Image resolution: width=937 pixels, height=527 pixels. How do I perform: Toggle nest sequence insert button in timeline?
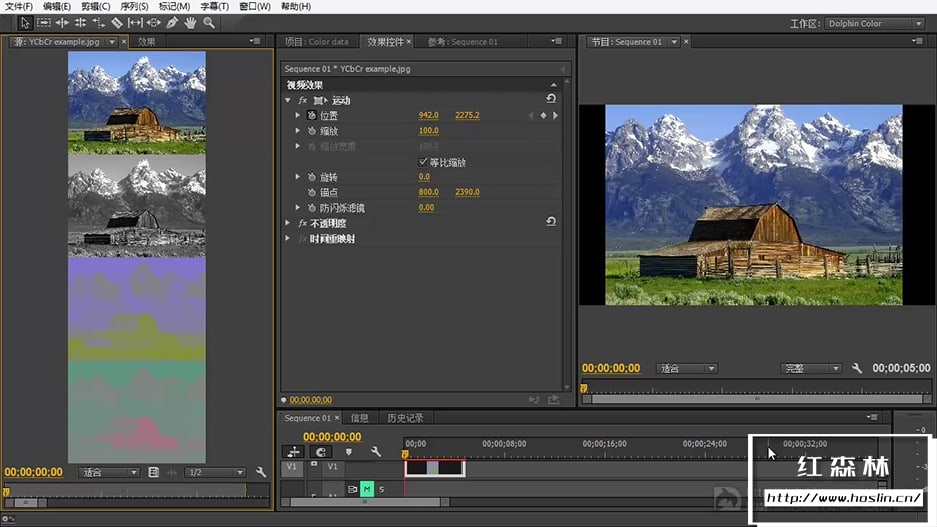(293, 452)
